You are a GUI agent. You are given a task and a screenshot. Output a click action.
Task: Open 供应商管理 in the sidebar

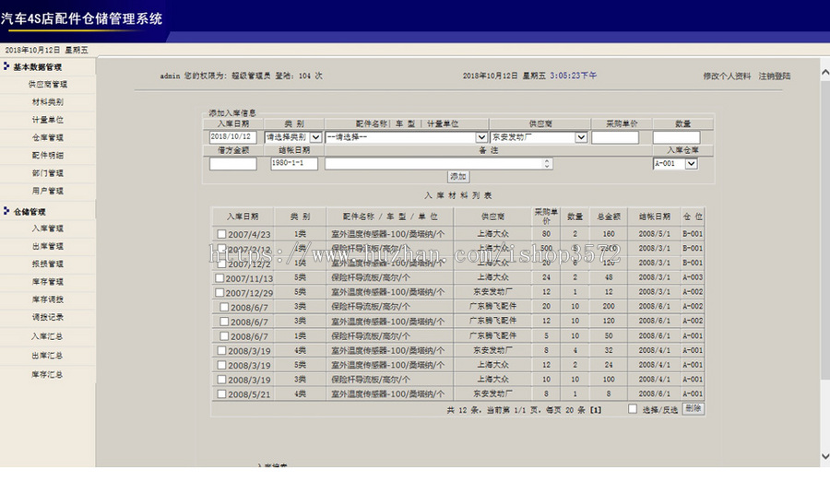48,84
